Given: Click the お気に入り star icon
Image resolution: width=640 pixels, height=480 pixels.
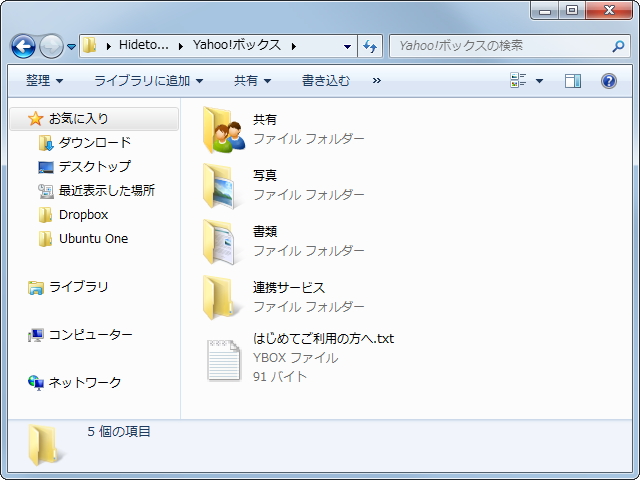Looking at the screenshot, I should click(x=36, y=119).
